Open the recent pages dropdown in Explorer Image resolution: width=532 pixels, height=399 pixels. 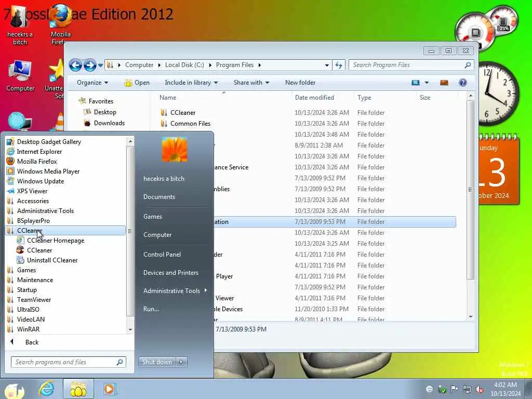100,65
